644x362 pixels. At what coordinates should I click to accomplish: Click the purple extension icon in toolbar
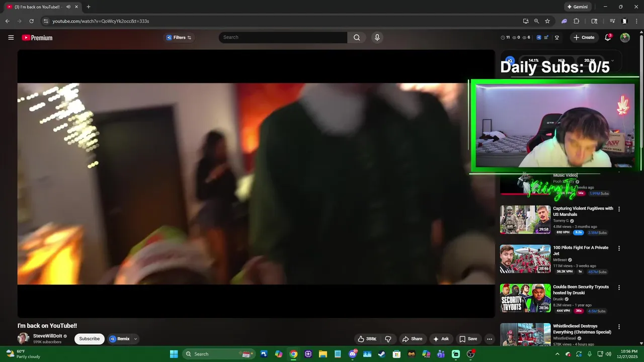tap(565, 21)
